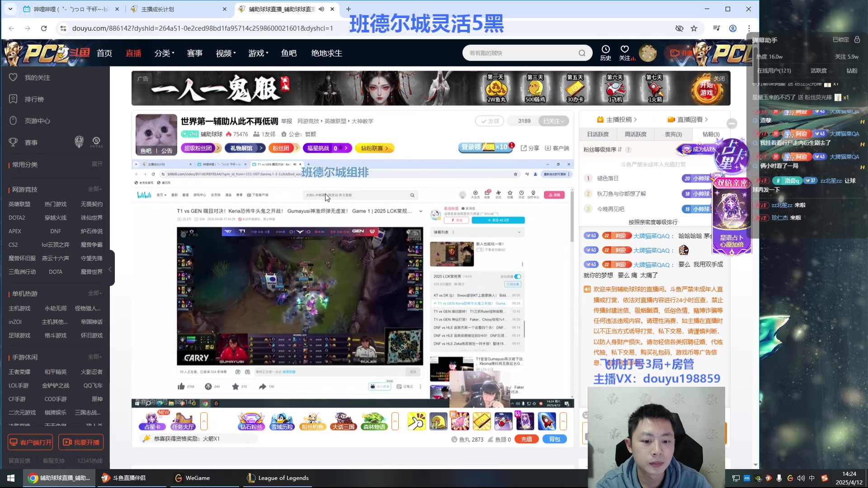The width and height of the screenshot is (868, 488).
Task: Go to 首页 in Douyu nav
Action: click(104, 53)
